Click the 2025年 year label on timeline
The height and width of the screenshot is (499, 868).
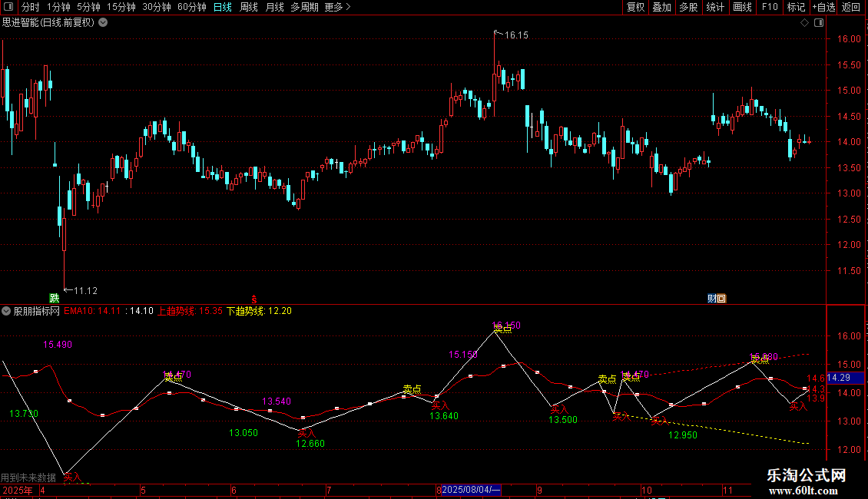17,490
